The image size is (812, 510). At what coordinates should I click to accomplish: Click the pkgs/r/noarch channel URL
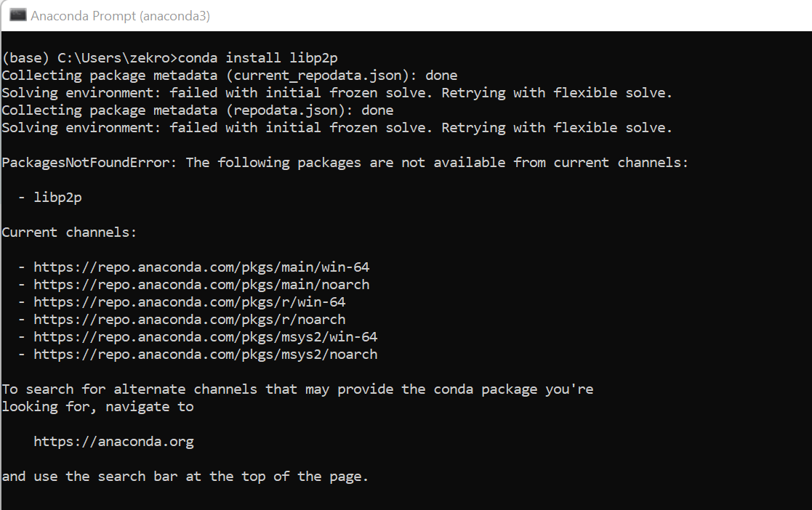pyautogui.click(x=189, y=319)
